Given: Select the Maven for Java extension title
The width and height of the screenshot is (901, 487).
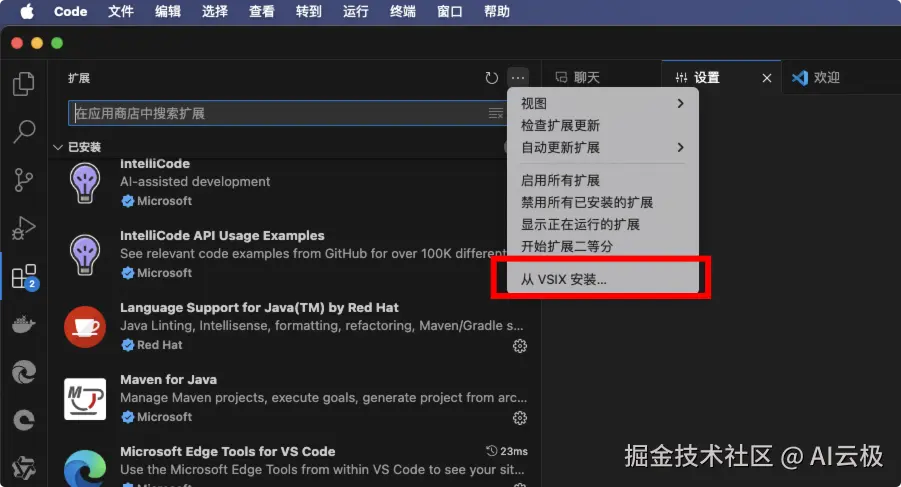Looking at the screenshot, I should coord(168,380).
